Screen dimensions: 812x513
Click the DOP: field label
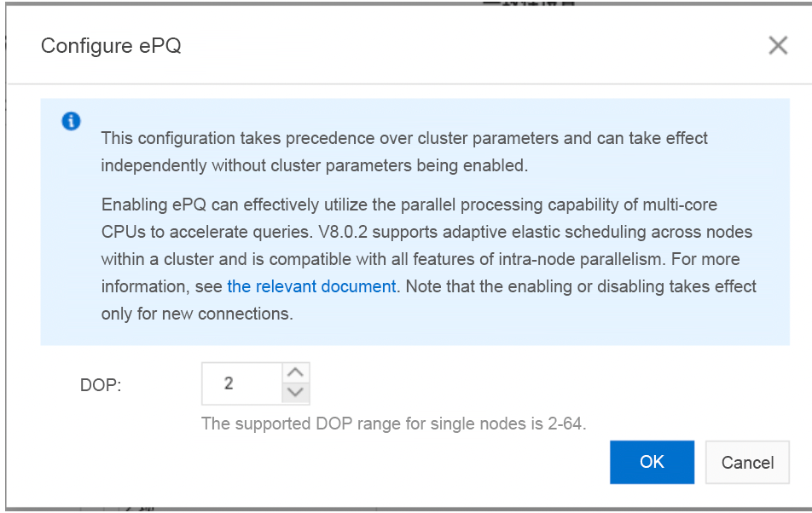coord(101,385)
